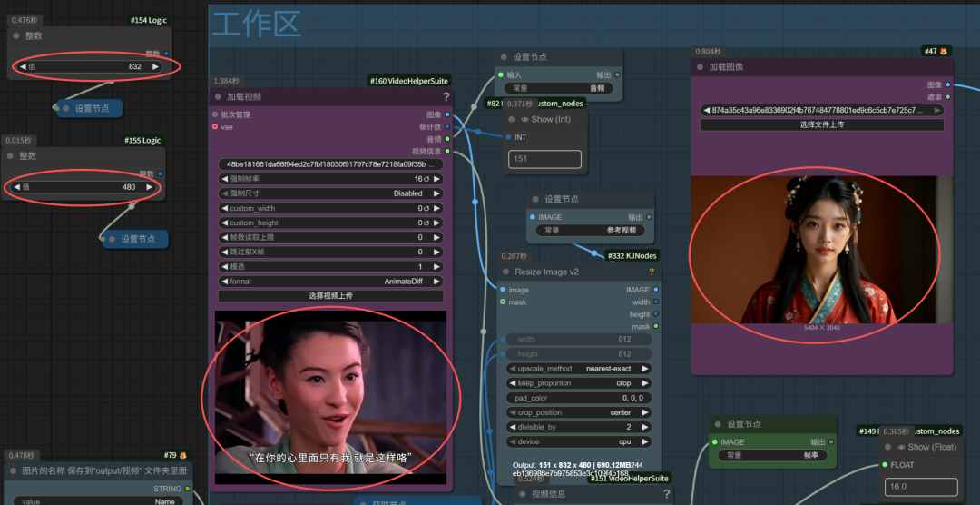Decrease divisible_by with its left arrow

click(x=513, y=427)
